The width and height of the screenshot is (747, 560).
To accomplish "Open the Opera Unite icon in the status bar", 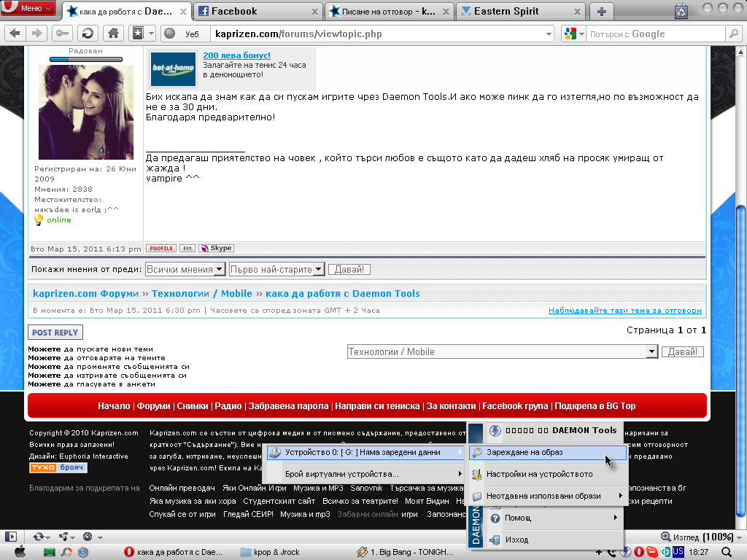I will point(63,537).
